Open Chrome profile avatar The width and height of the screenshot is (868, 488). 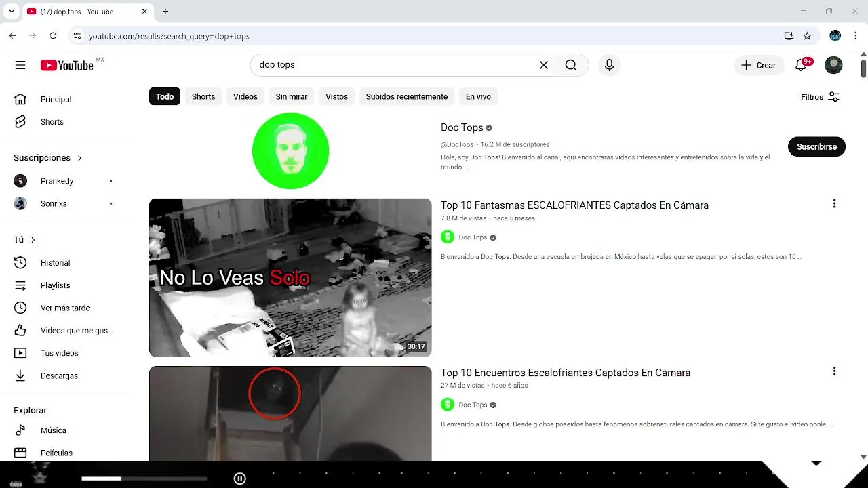click(835, 36)
